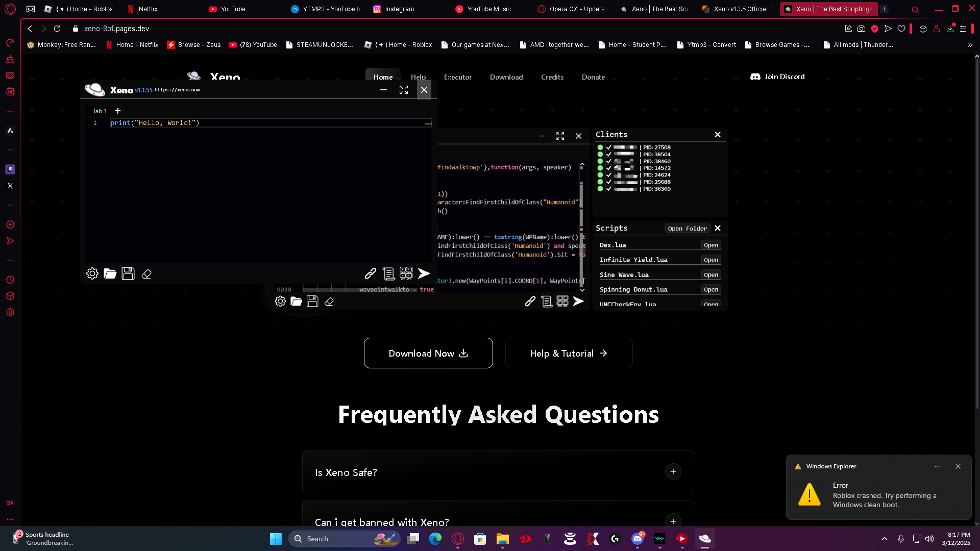Add a new tab in Xeno editor

pos(118,111)
